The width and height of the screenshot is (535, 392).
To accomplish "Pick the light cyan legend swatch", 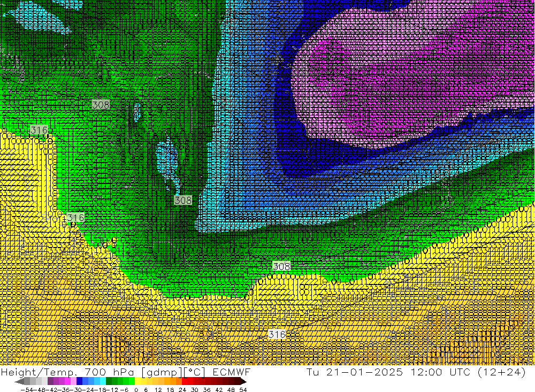I will (x=102, y=381).
